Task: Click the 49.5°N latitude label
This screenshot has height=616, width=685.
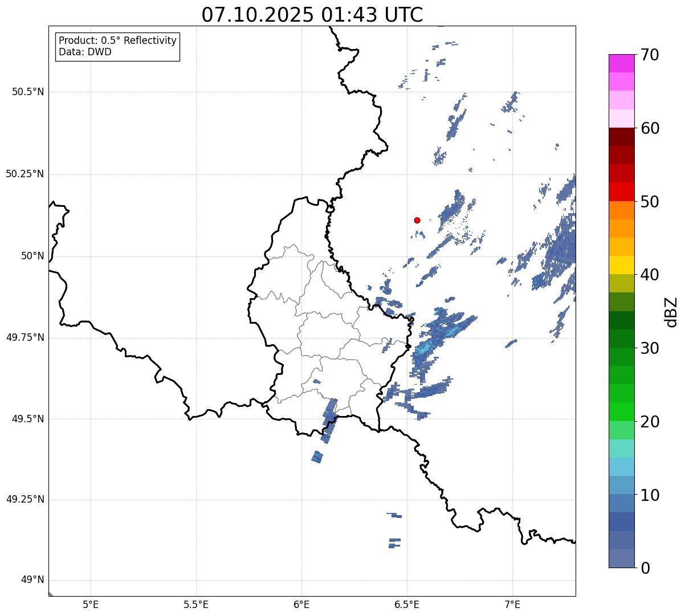Action: (x=28, y=419)
